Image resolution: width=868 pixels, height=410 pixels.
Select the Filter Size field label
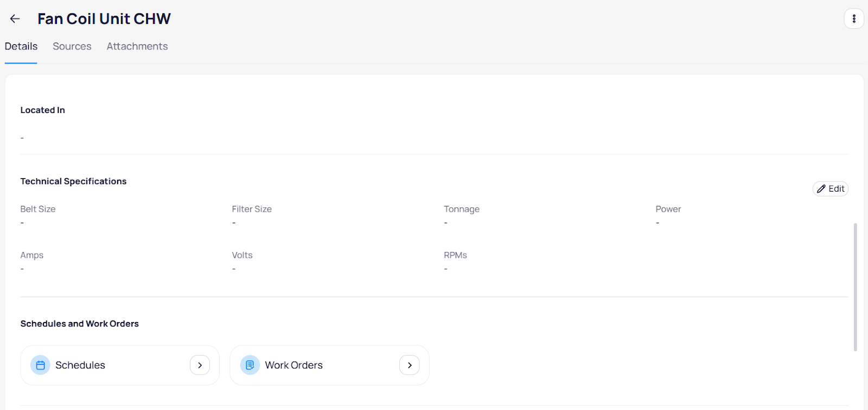tap(252, 209)
